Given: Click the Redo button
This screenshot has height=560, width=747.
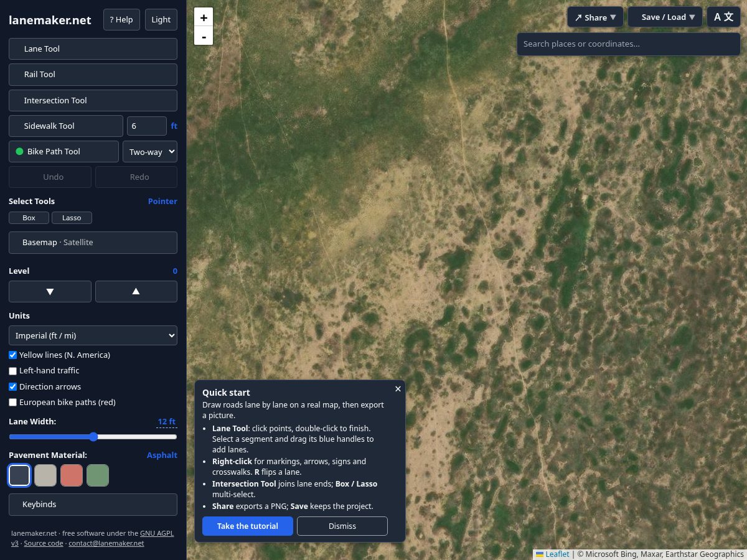Looking at the screenshot, I should pyautogui.click(x=136, y=177).
